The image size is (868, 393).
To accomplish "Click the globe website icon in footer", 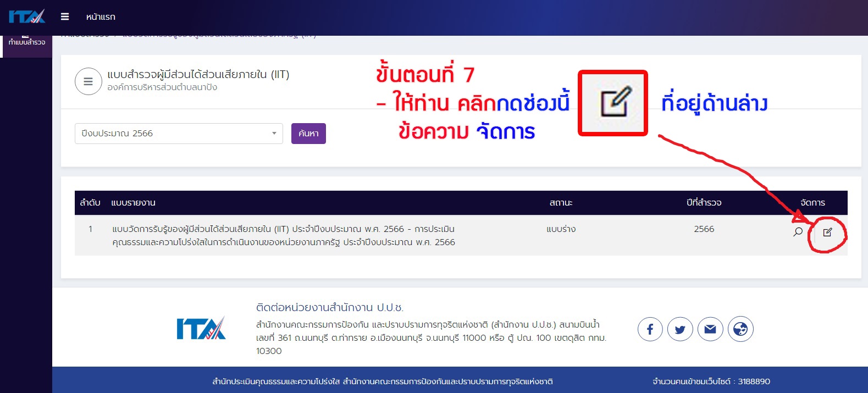I will click(740, 329).
